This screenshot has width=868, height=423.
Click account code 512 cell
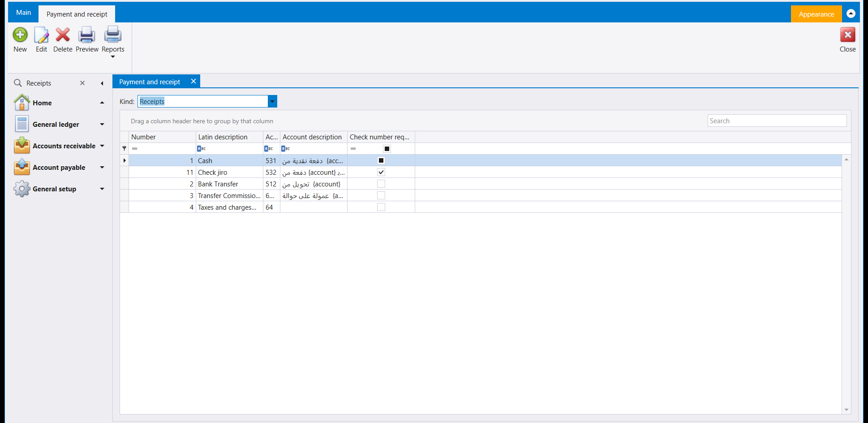(x=271, y=184)
